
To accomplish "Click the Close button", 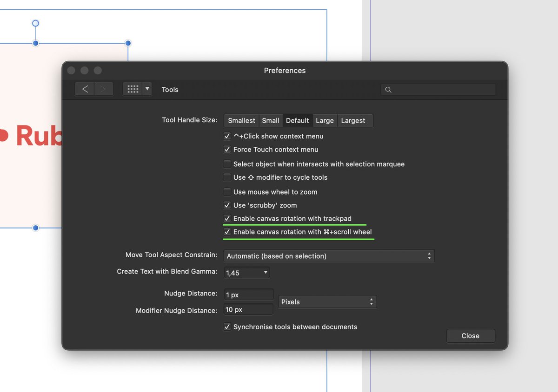I will (x=471, y=336).
